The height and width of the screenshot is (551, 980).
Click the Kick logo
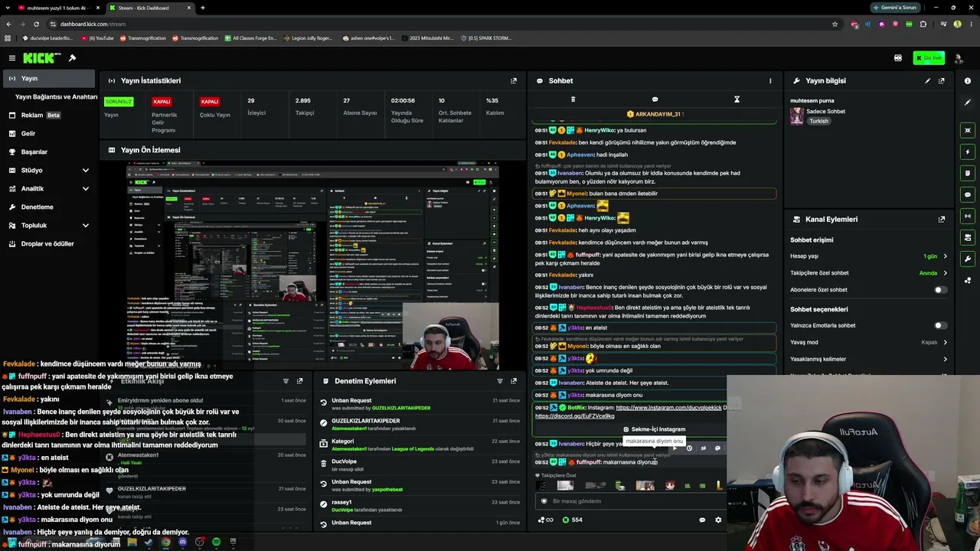pos(38,58)
